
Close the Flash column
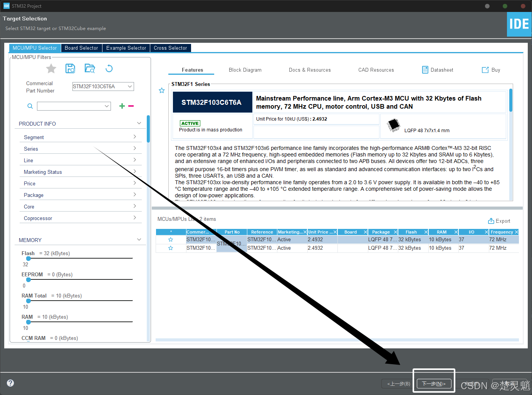(426, 232)
